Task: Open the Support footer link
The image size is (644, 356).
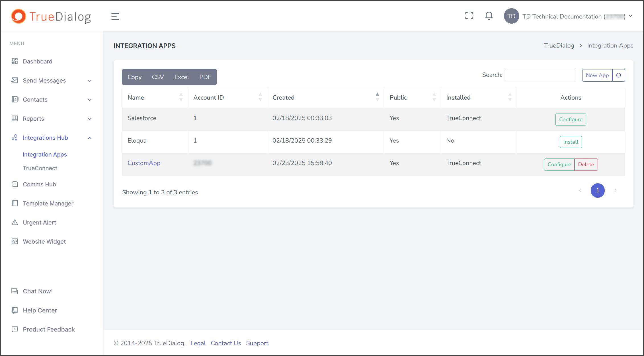Action: point(257,343)
